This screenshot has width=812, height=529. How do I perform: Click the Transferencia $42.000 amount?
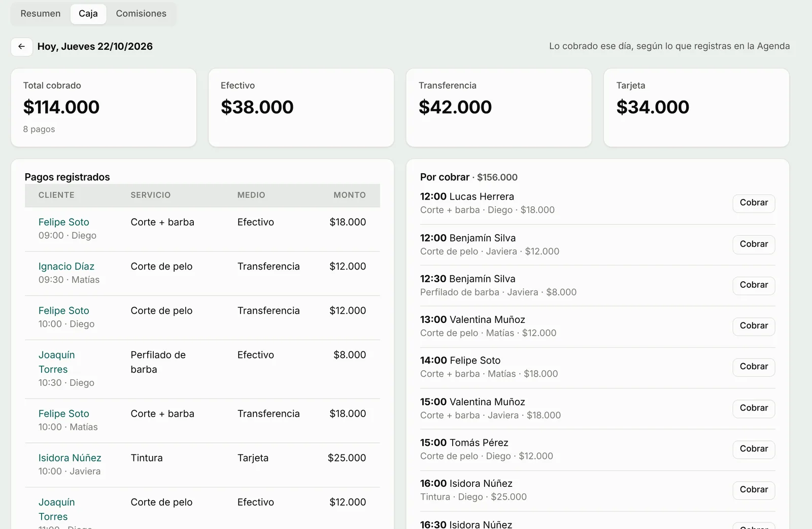pos(455,107)
